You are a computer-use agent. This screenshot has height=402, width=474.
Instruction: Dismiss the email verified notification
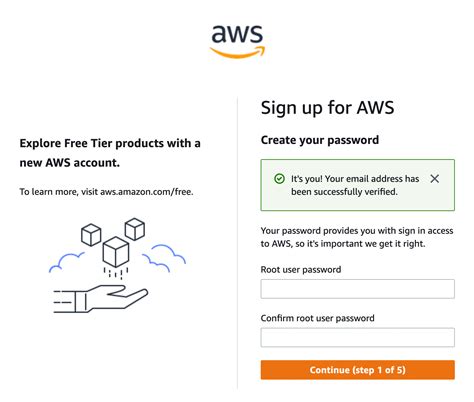click(x=434, y=179)
